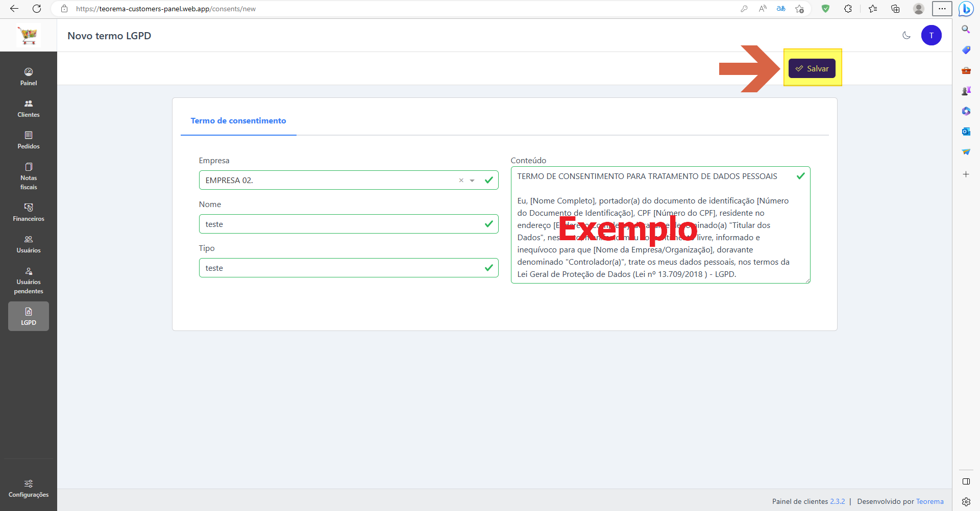The image size is (980, 511).
Task: Switch to Termo de consentimento tab
Action: point(238,121)
